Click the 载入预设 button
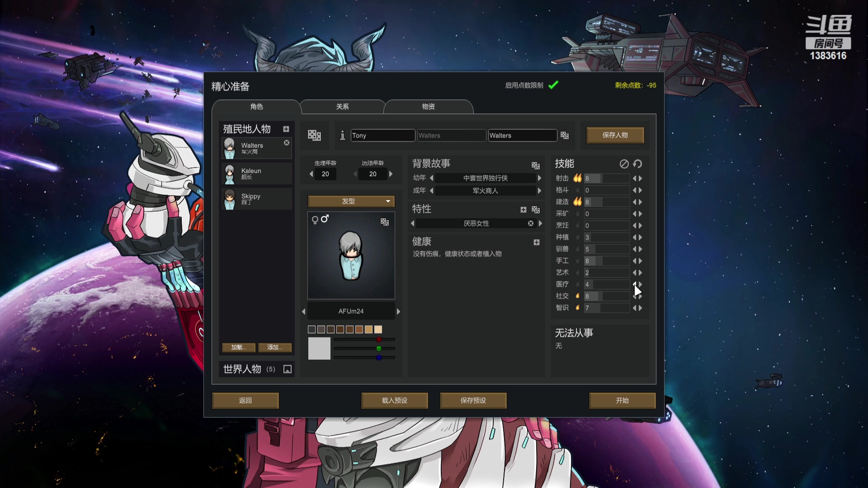The height and width of the screenshot is (488, 868). [x=395, y=400]
